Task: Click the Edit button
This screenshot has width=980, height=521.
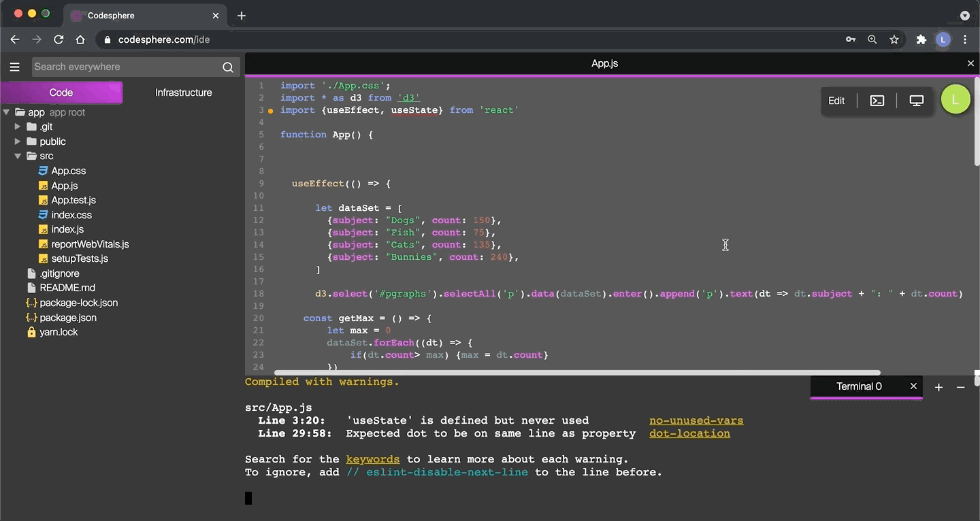Action: point(836,100)
